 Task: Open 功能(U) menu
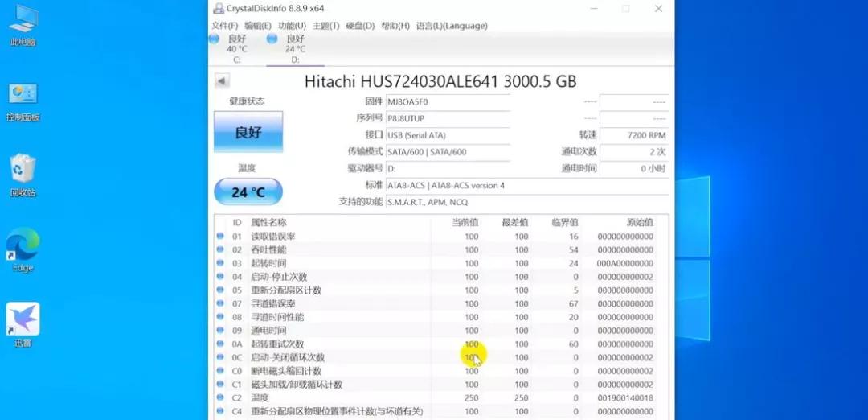click(x=292, y=26)
